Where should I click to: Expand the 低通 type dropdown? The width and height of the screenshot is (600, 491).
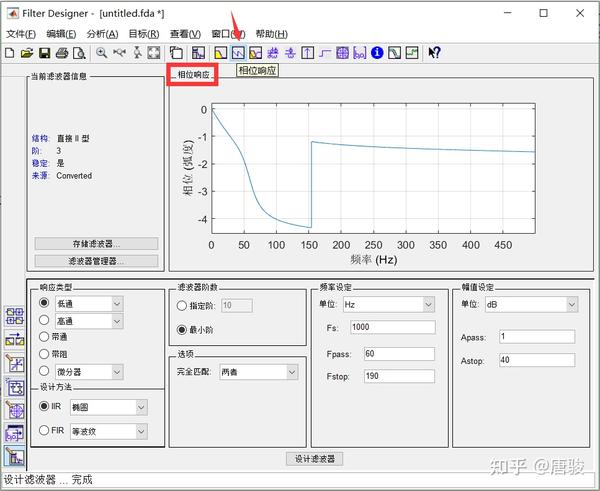click(x=117, y=304)
